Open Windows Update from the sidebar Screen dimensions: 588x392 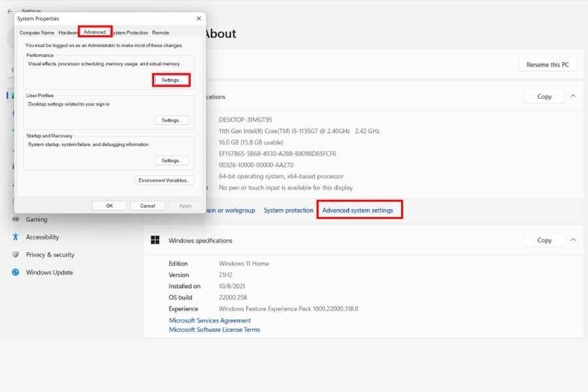[15, 272]
